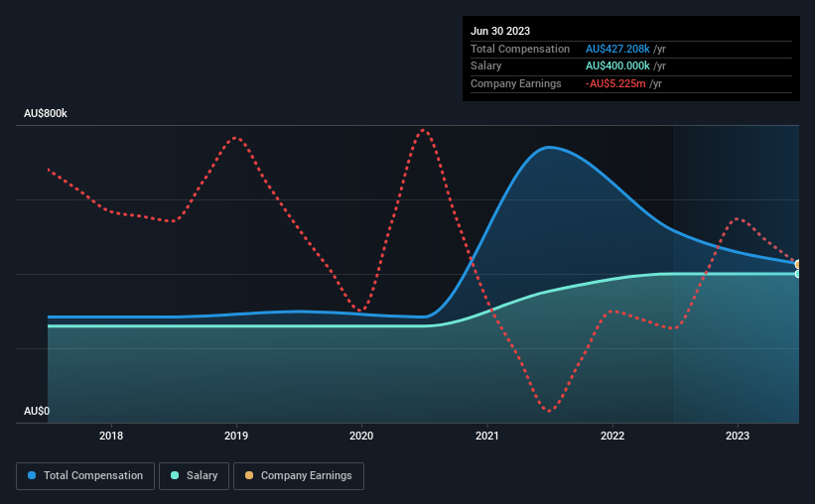Screen dimensions: 815x504
Task: Click the Total Compensation tooltip row label
Action: tap(520, 49)
